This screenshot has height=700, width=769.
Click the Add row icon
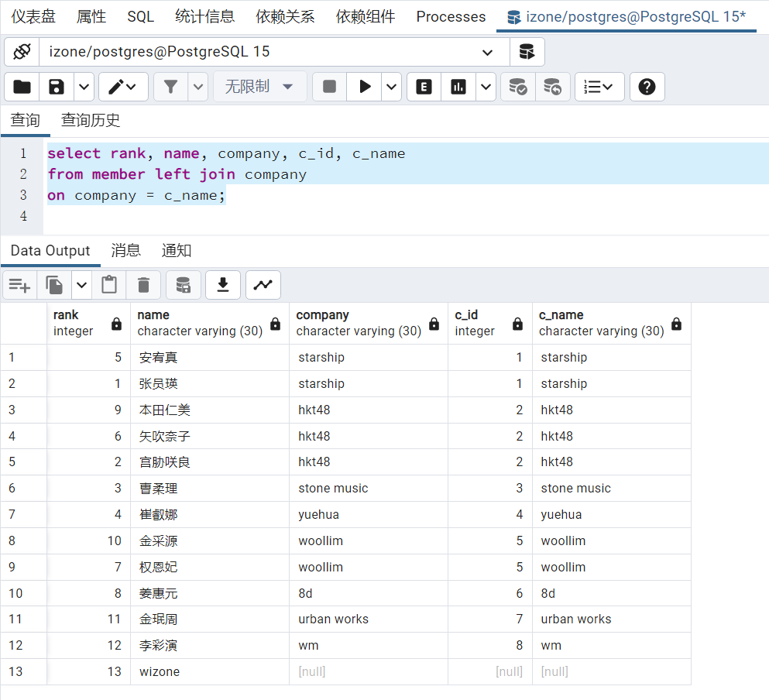(19, 285)
